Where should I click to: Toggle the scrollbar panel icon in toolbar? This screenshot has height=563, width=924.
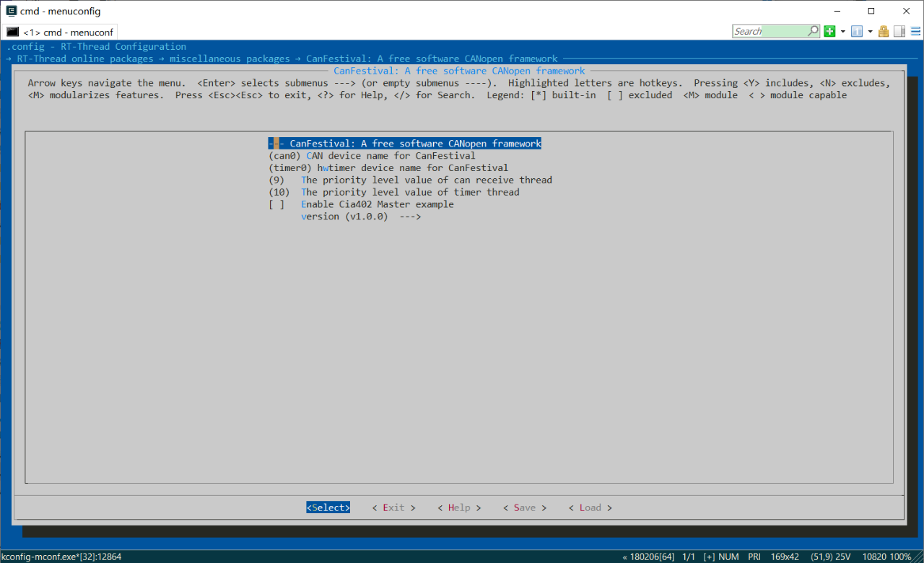tap(899, 31)
